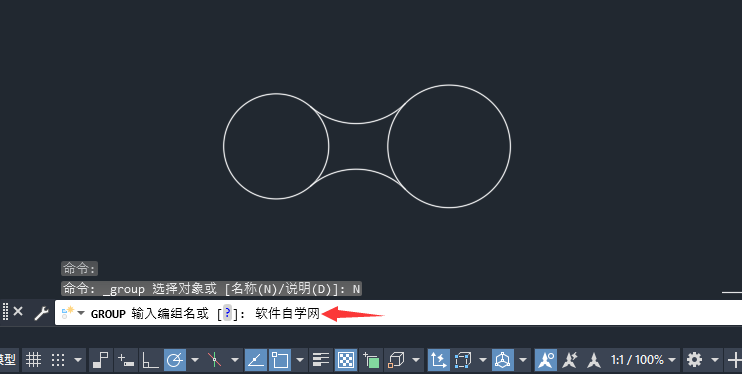The width and height of the screenshot is (742, 374).
Task: Open workspace switching gear icon
Action: (694, 360)
